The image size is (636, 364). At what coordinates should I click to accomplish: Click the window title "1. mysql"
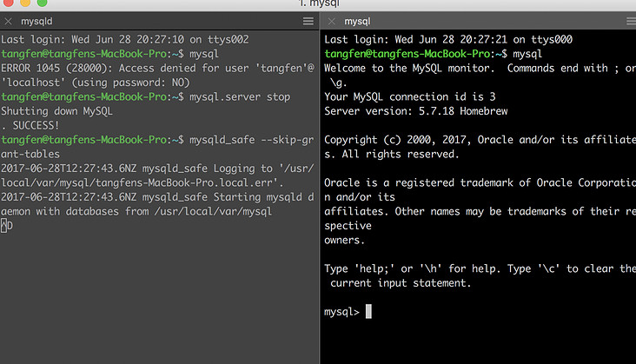318,5
